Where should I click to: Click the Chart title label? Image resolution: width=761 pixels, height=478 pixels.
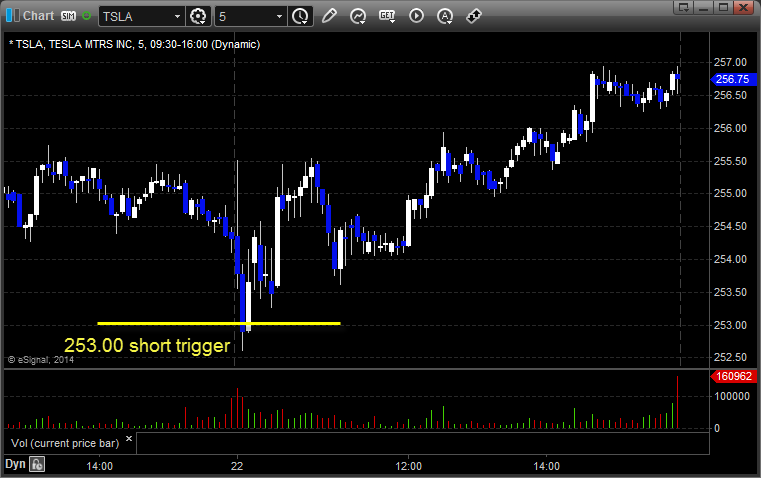coord(39,16)
